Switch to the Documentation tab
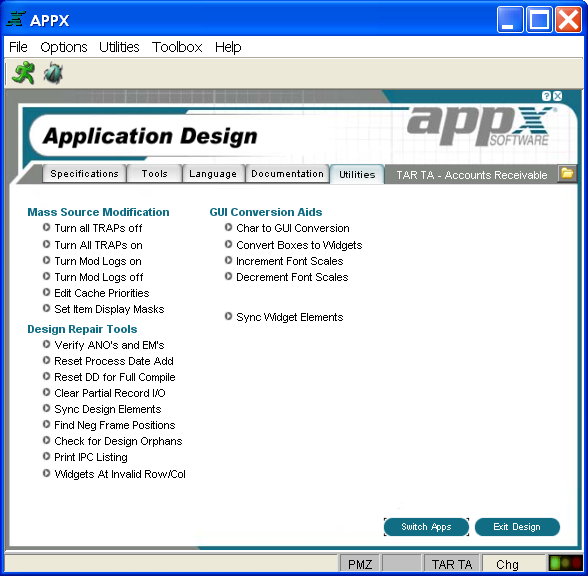This screenshot has height=576, width=588. click(x=287, y=174)
